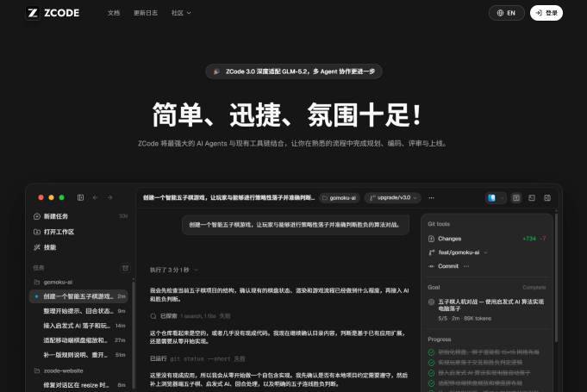Click the gomoku-ai folder chip in the header
587x392 pixels.
point(340,198)
